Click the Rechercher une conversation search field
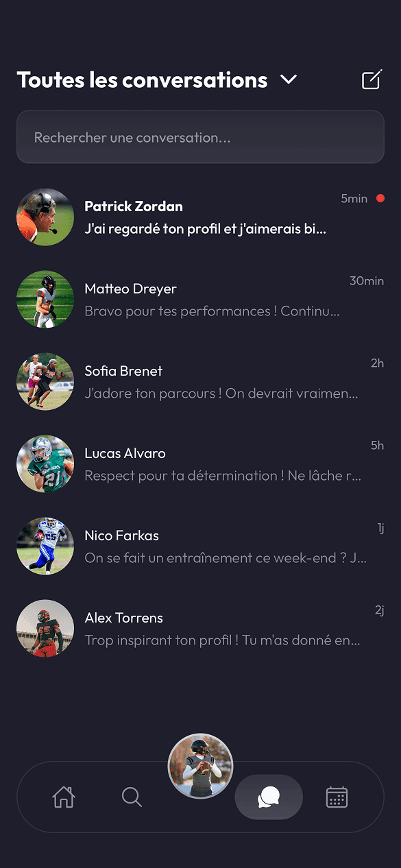 [200, 137]
